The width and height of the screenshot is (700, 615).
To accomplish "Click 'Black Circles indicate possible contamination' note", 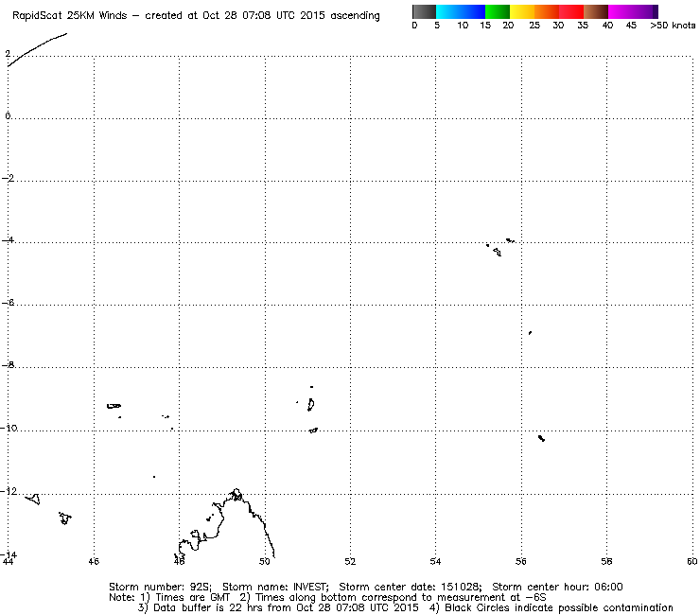I will tap(559, 607).
